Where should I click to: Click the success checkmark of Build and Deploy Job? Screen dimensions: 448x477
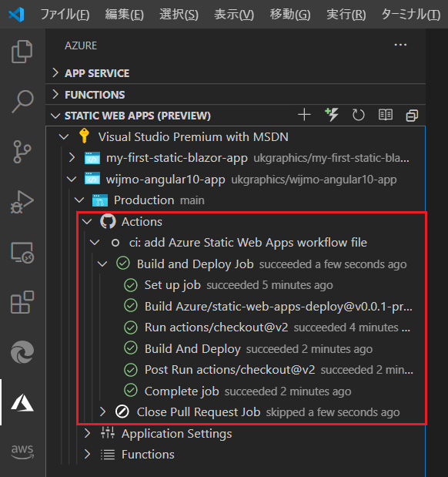[x=123, y=264]
